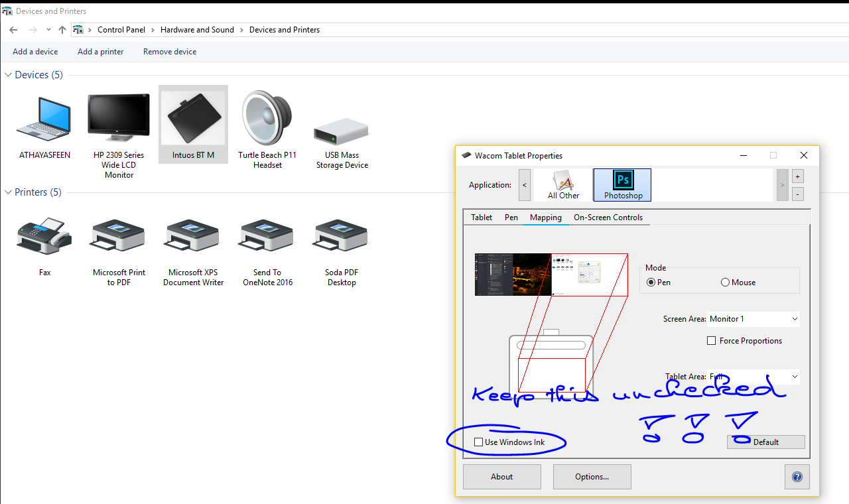Open the Tablet Area dropdown

753,377
